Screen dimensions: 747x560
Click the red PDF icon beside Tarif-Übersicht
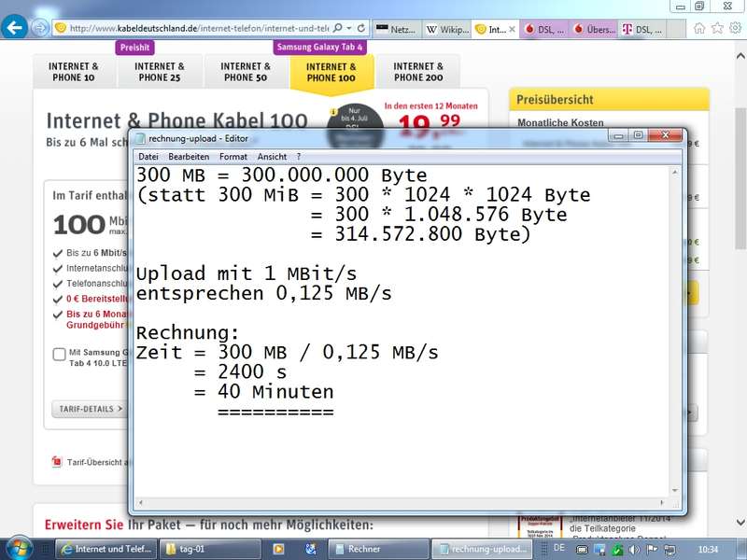(x=57, y=461)
